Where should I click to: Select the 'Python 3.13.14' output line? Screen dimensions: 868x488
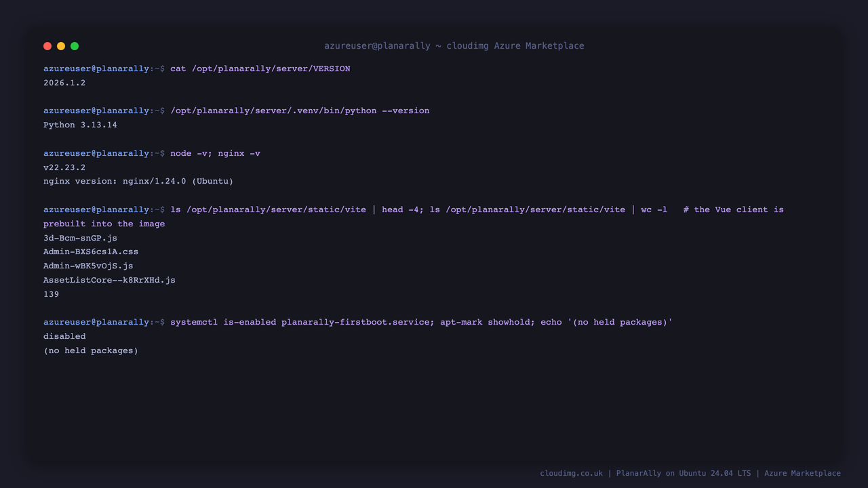[x=80, y=125]
